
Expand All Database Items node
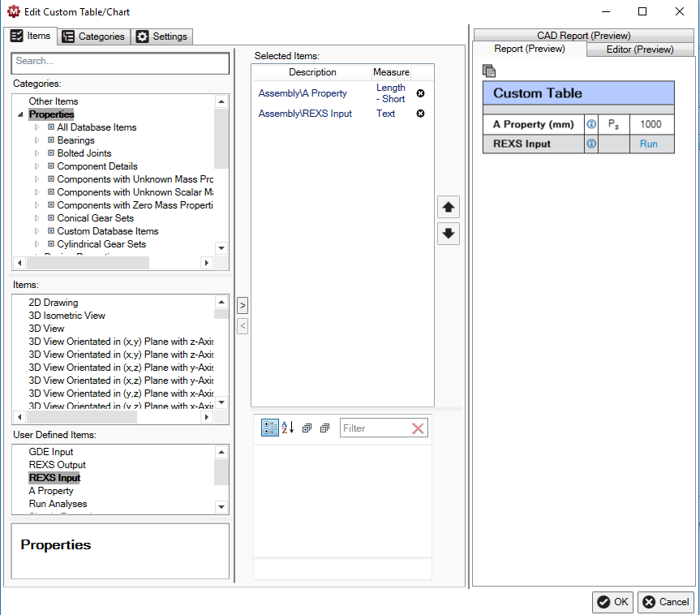point(37,127)
